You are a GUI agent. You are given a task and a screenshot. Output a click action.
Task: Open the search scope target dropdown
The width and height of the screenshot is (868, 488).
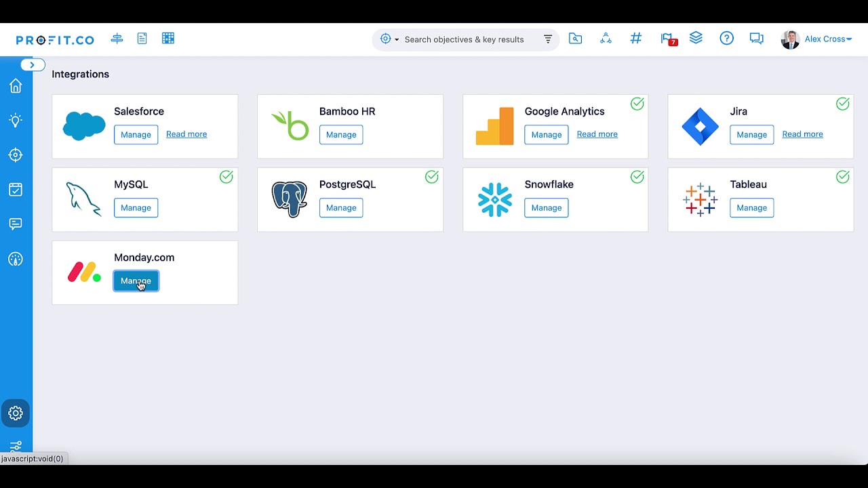pyautogui.click(x=389, y=39)
